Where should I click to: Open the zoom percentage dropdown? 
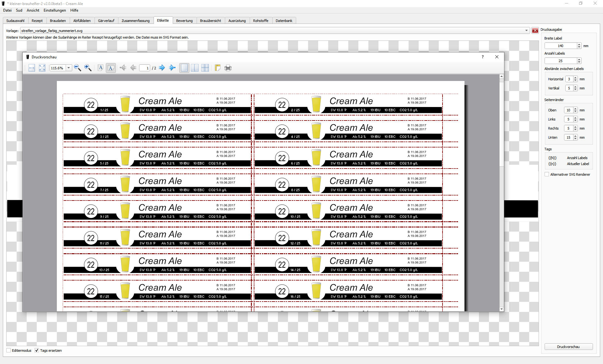68,68
